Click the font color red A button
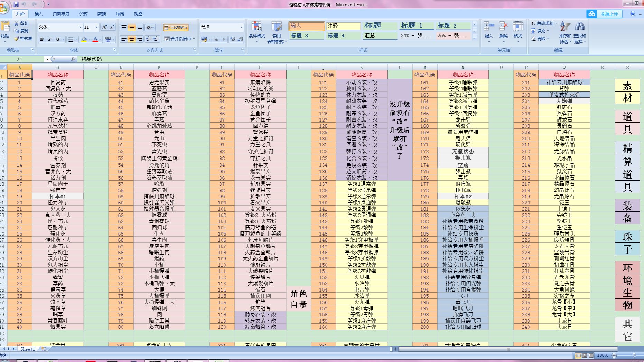Image resolution: width=644 pixels, height=362 pixels. click(x=95, y=39)
